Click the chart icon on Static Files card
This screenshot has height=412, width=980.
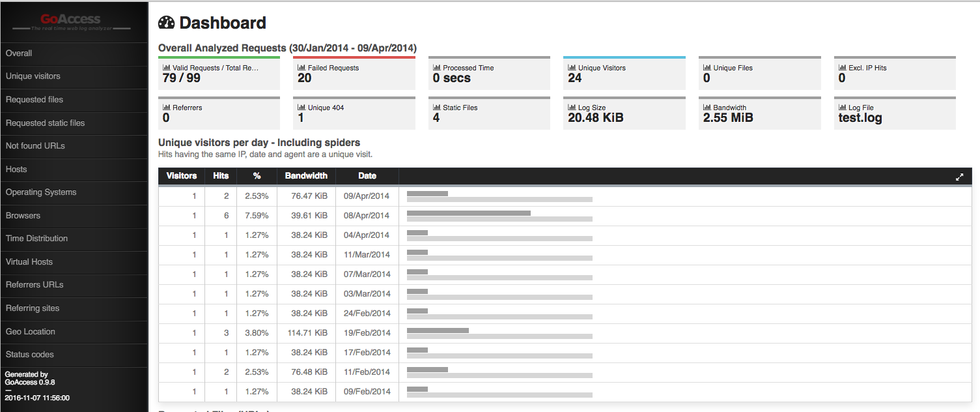pyautogui.click(x=437, y=108)
